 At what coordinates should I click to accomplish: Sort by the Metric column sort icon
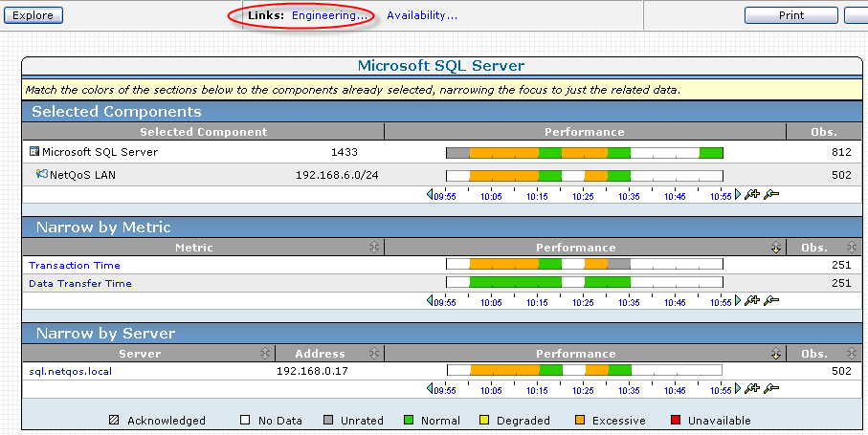pos(373,248)
